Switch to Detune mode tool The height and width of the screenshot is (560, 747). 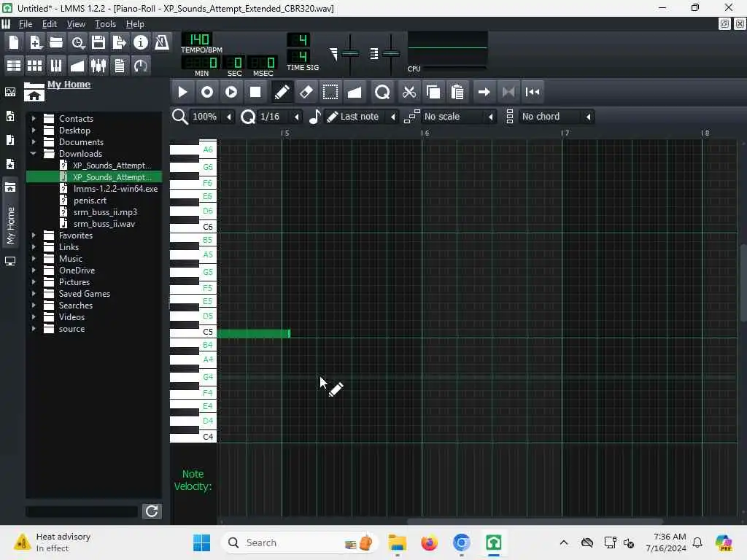coord(355,92)
